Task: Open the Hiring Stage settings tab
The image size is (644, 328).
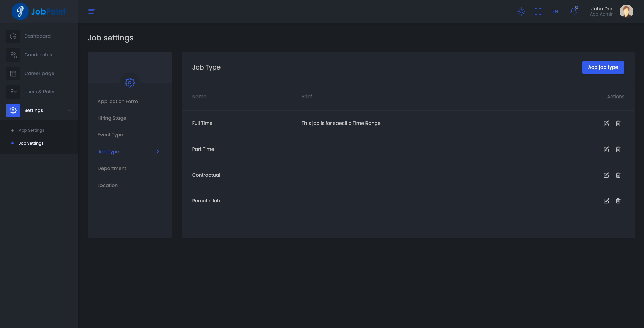Action: pos(112,118)
